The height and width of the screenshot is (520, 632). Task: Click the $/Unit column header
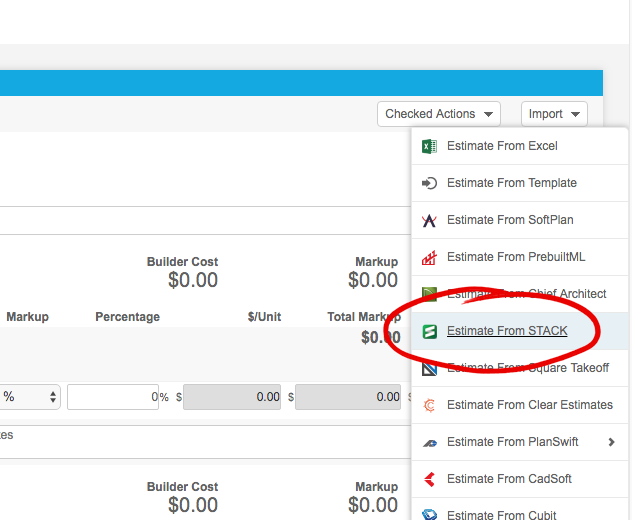[264, 317]
